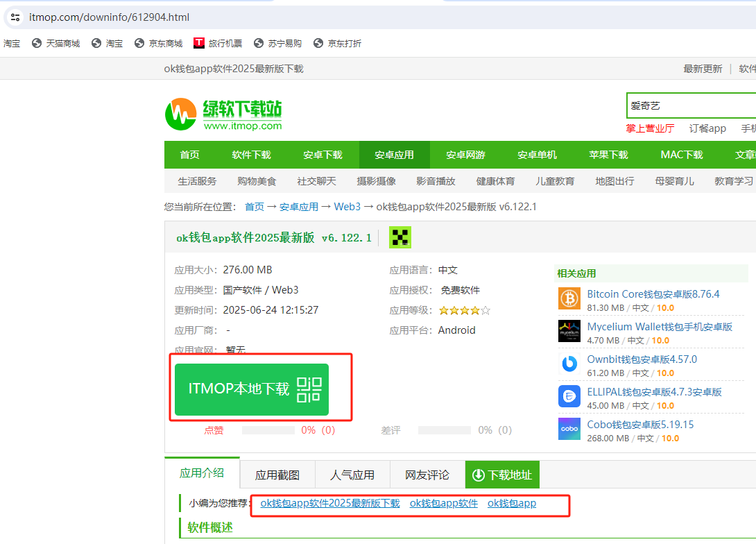Select 软件下载 in the navigation bar
The width and height of the screenshot is (756, 544).
[251, 155]
